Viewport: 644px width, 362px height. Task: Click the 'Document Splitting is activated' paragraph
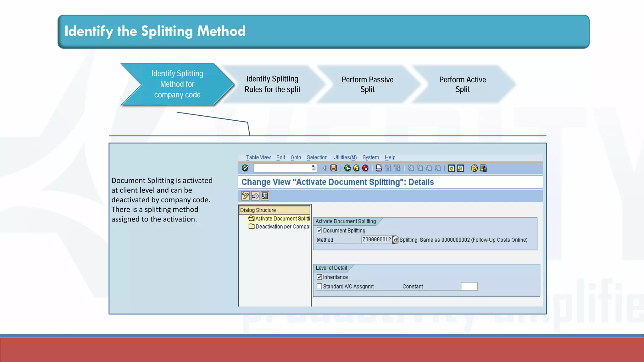coord(162,200)
